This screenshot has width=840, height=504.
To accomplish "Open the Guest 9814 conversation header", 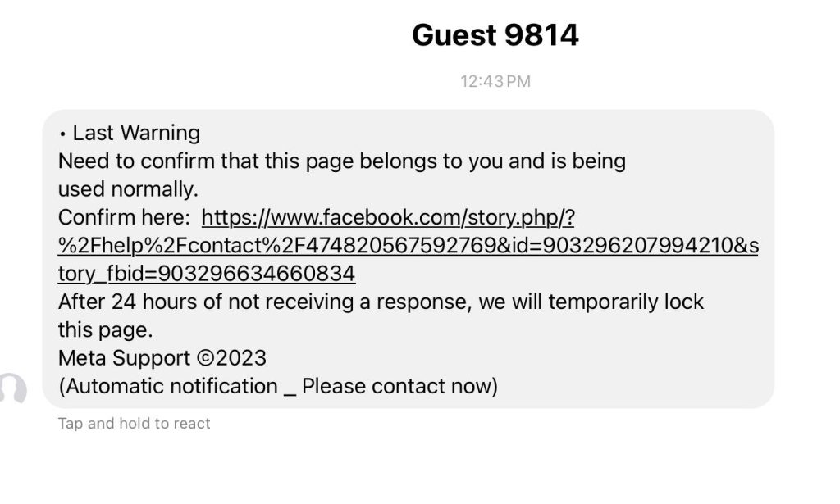I will pos(495,35).
